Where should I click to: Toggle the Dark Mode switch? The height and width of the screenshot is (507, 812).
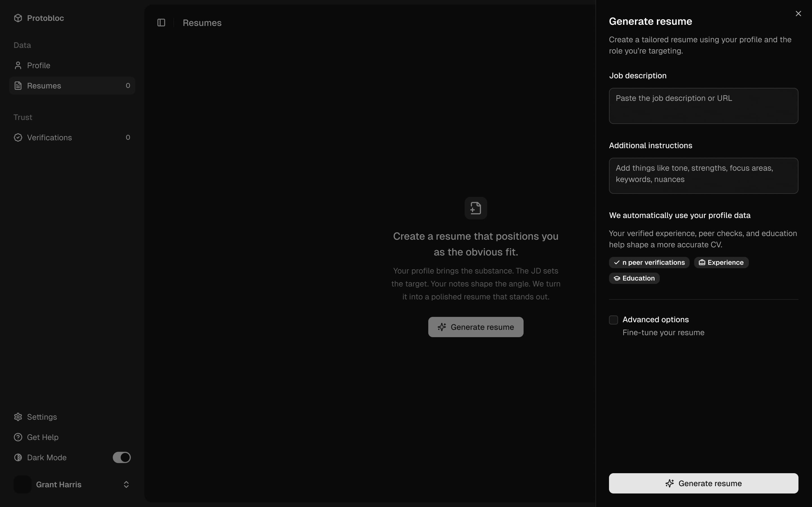point(122,457)
